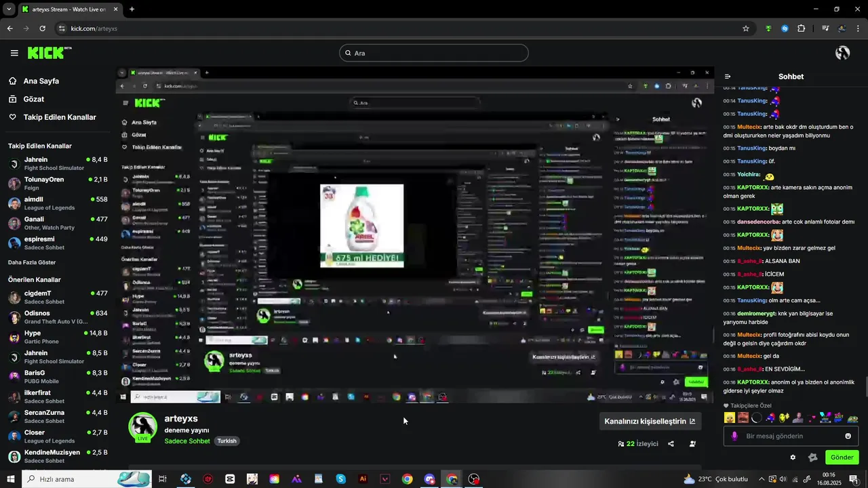This screenshot has width=868, height=488.
Task: Open CapCut from the taskbar
Action: [230, 479]
